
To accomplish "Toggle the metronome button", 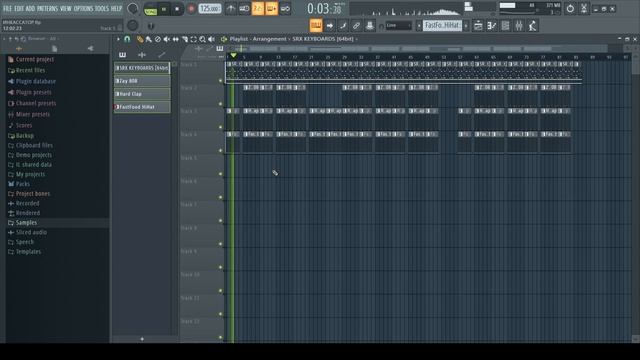I will 231,9.
